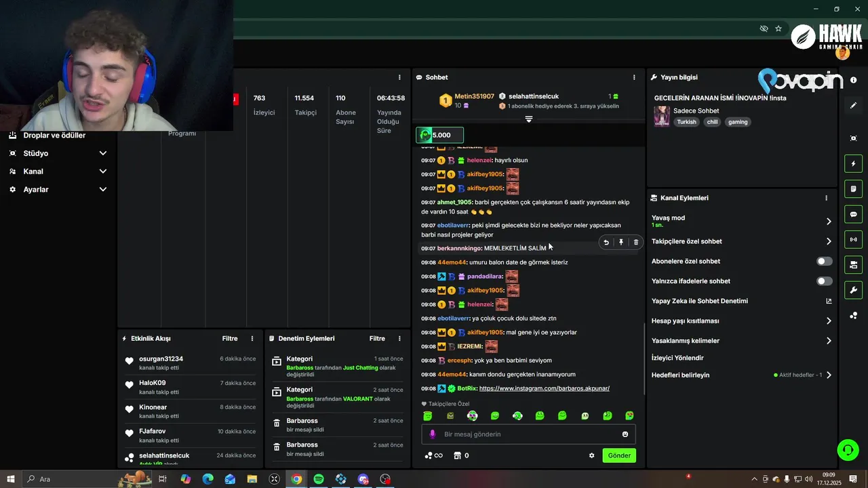The height and width of the screenshot is (488, 868).
Task: Click the Windows Start button
Action: pyautogui.click(x=11, y=479)
